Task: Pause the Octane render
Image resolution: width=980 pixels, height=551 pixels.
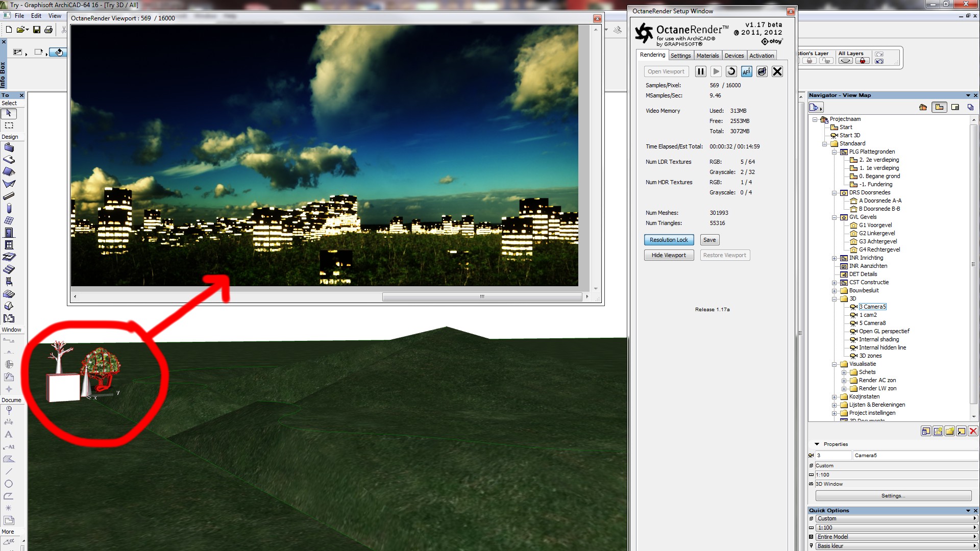Action: pos(701,72)
